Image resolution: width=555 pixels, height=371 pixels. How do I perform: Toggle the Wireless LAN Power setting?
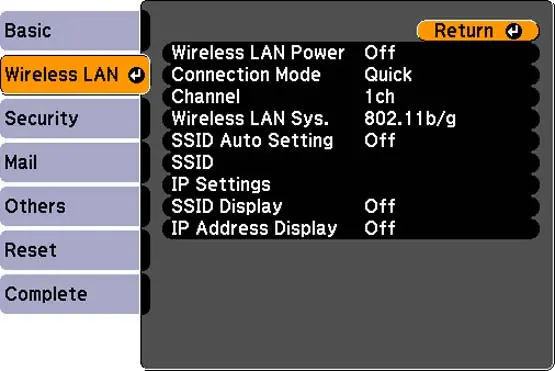click(380, 53)
